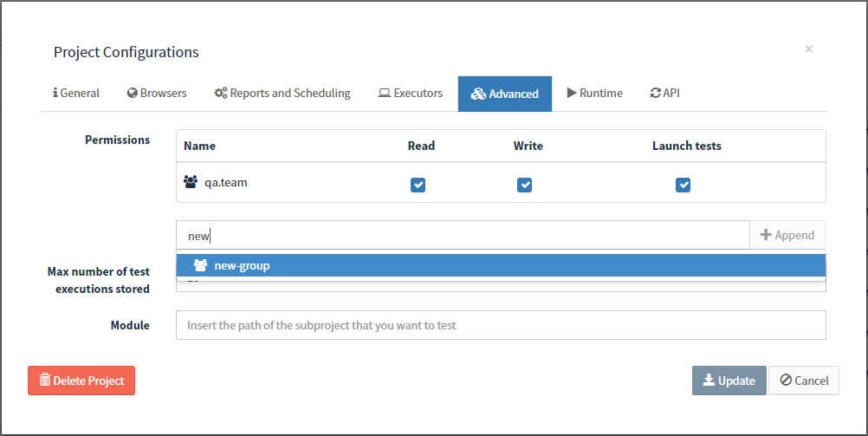Image resolution: width=868 pixels, height=436 pixels.
Task: Switch to the Browsers tab
Action: click(157, 93)
